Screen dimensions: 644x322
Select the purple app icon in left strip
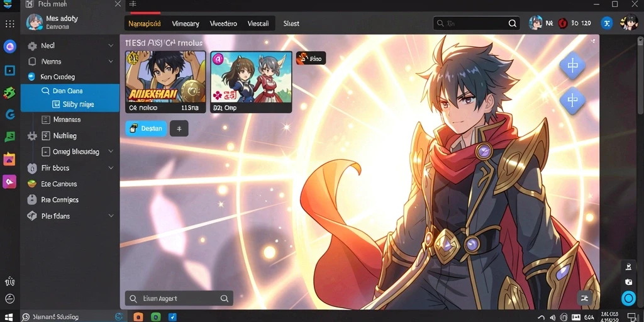tap(9, 181)
